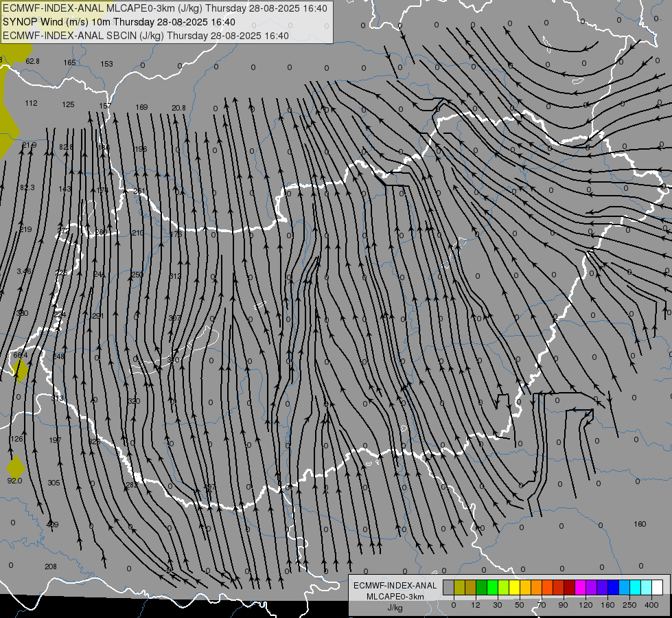Click the legend scale value 400
This screenshot has height=618, width=672.
click(651, 605)
